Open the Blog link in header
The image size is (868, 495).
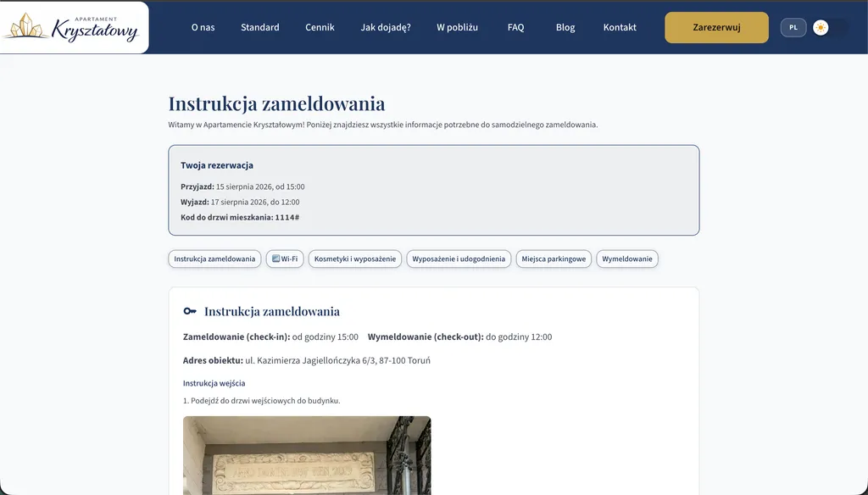(x=565, y=27)
